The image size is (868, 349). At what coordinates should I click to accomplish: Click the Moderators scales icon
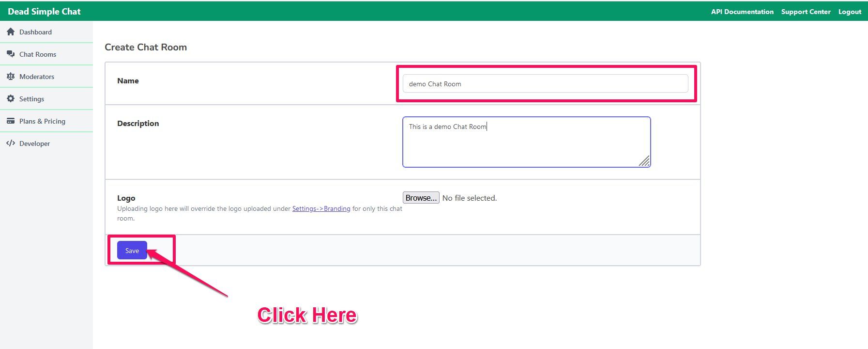coord(11,76)
